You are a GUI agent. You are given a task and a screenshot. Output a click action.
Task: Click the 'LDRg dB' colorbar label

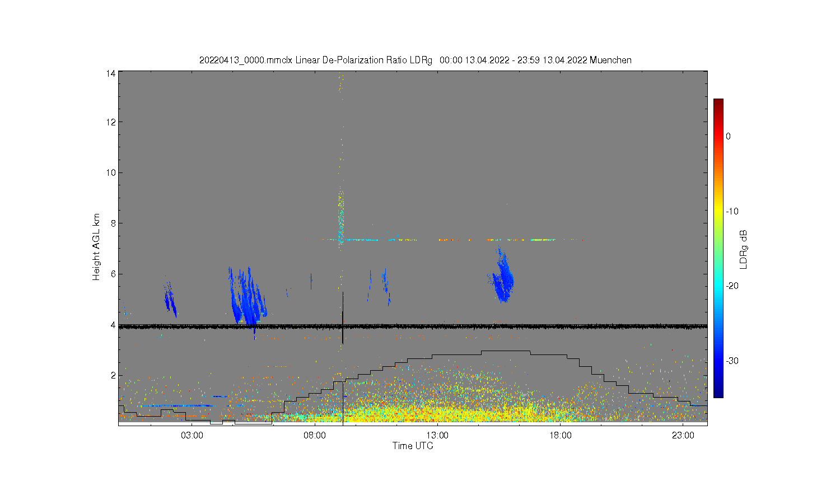(744, 249)
